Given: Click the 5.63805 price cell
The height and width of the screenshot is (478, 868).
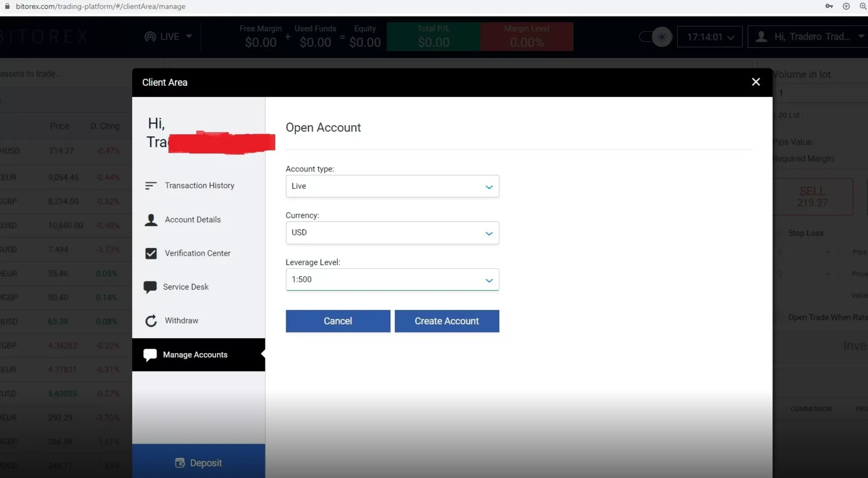Looking at the screenshot, I should [x=62, y=394].
